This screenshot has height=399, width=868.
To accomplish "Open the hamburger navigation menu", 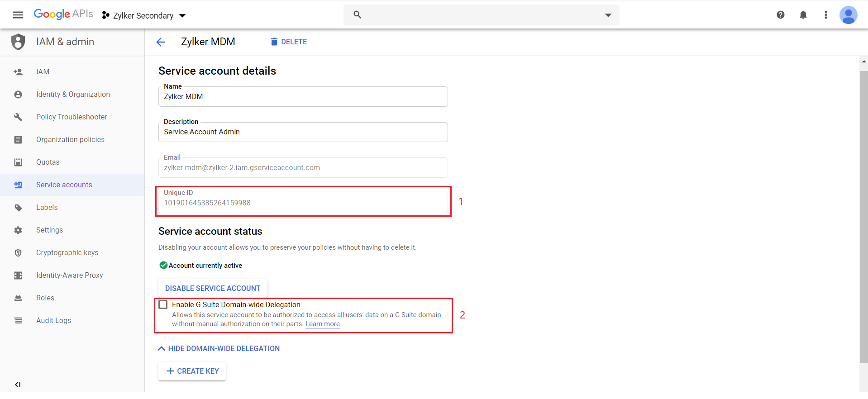I will point(18,15).
